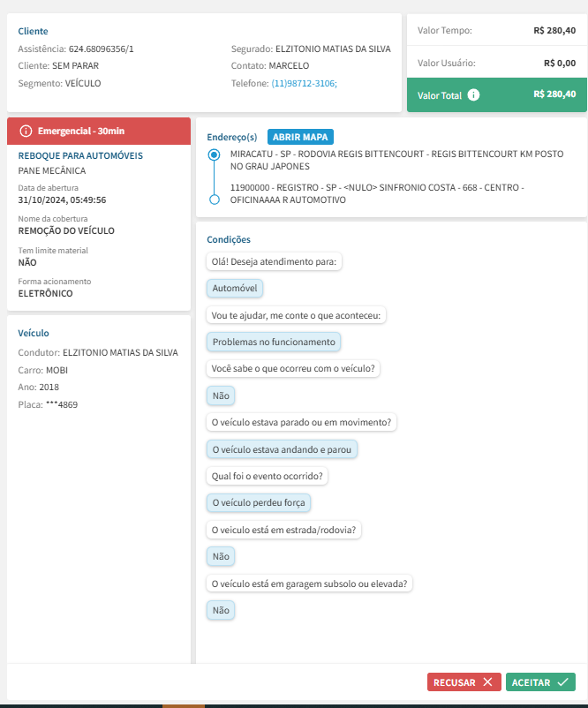Screen dimensions: 588x708
Task: Click the alert icon beside Emergencial - 30min
Action: (x=26, y=131)
